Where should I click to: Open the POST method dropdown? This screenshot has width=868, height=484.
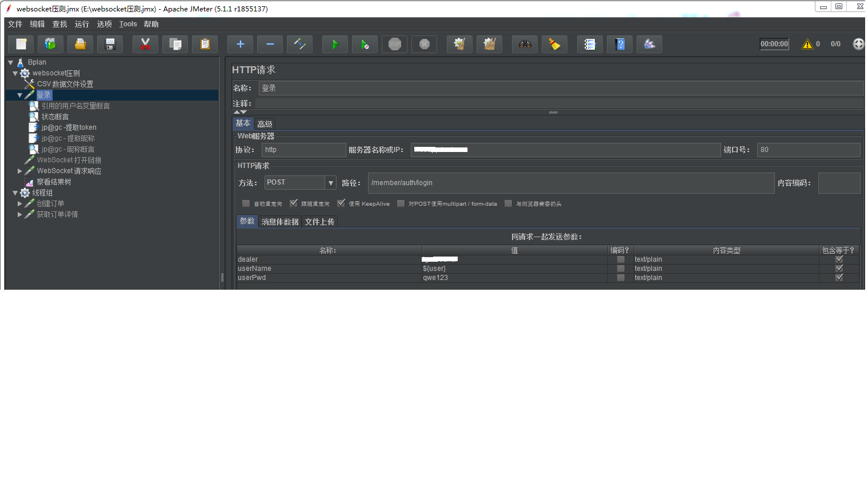[330, 183]
